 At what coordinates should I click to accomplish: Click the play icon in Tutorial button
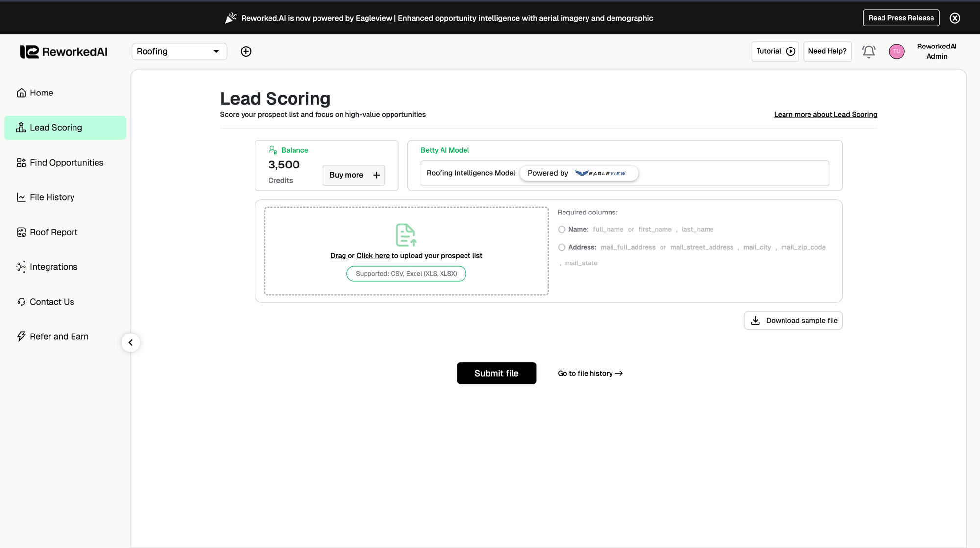click(790, 51)
